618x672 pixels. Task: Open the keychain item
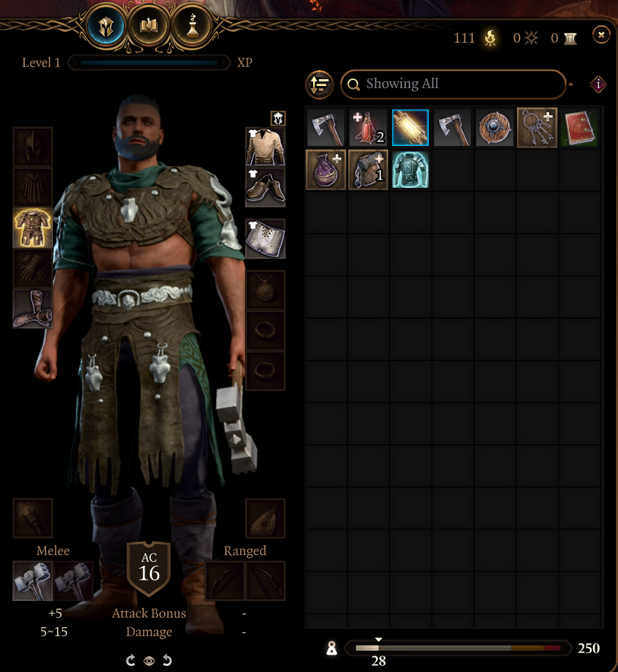[537, 127]
